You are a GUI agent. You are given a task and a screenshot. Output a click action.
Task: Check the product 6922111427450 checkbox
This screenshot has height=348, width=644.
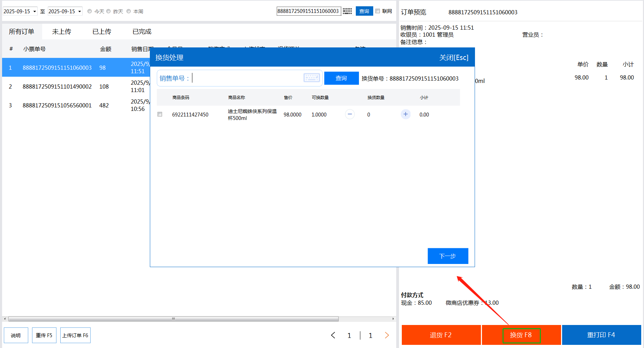pyautogui.click(x=160, y=114)
